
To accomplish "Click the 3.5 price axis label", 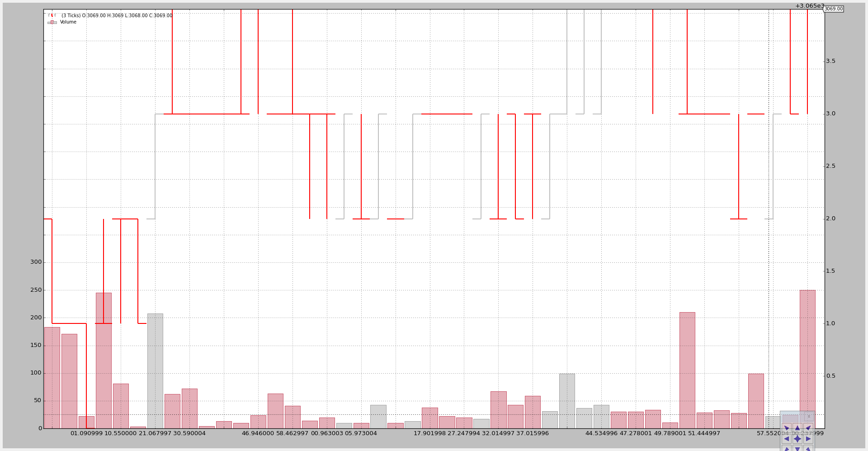I will 830,61.
